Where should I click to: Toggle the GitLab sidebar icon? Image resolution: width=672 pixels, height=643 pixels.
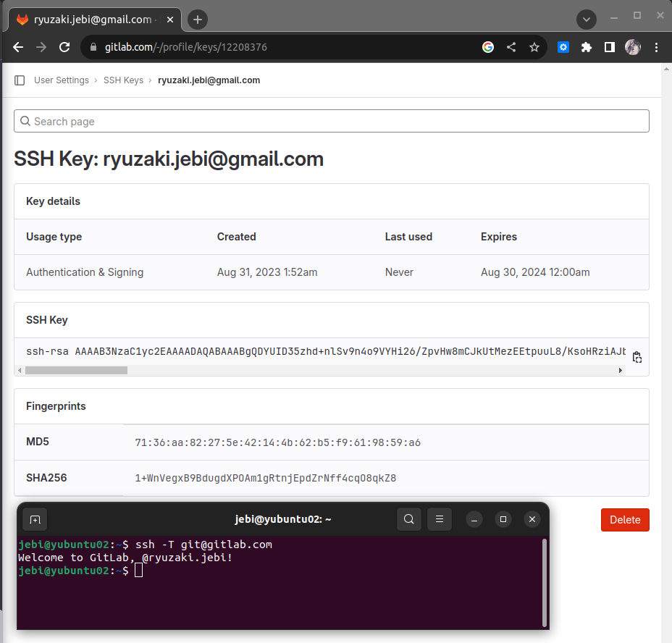coord(20,80)
